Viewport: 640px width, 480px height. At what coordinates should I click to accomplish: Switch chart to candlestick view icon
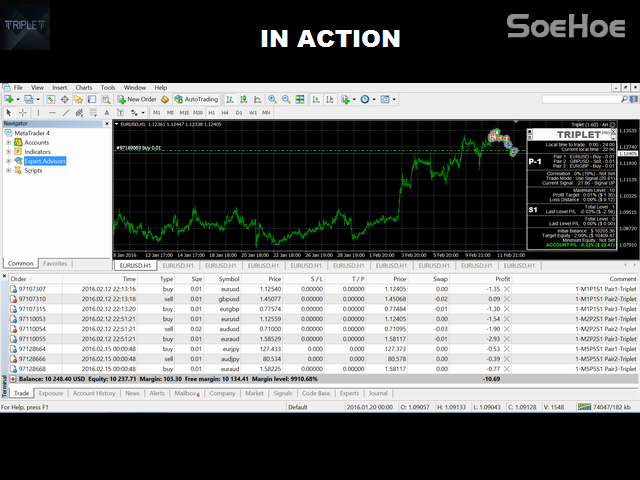(243, 100)
